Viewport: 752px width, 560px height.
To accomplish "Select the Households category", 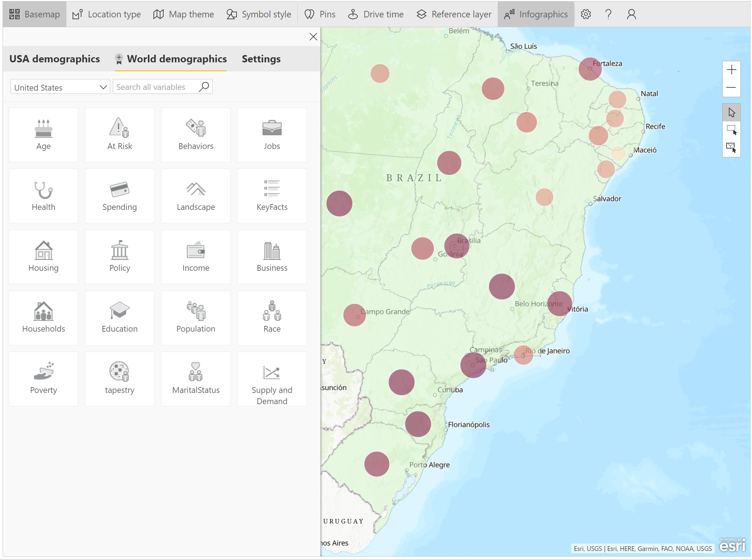I will click(x=44, y=318).
